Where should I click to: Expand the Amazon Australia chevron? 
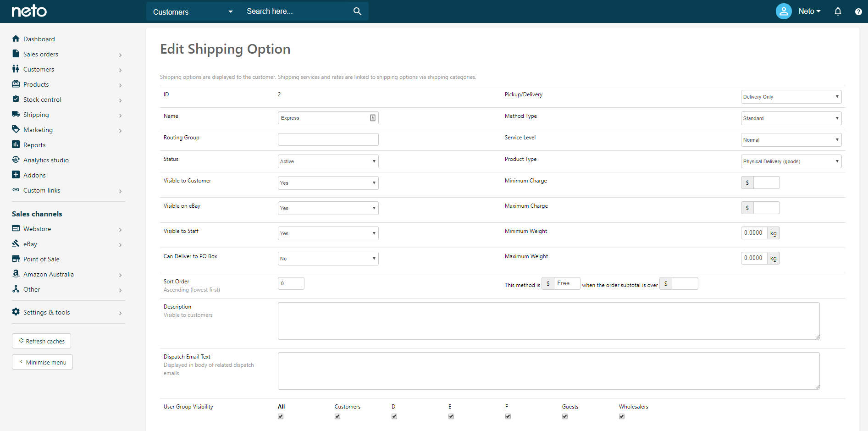[120, 275]
